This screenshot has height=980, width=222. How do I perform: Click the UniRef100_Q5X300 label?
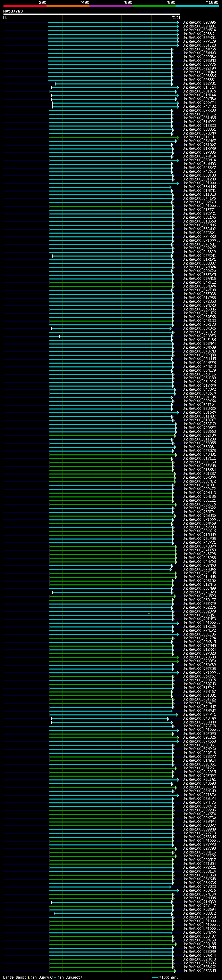click(199, 477)
